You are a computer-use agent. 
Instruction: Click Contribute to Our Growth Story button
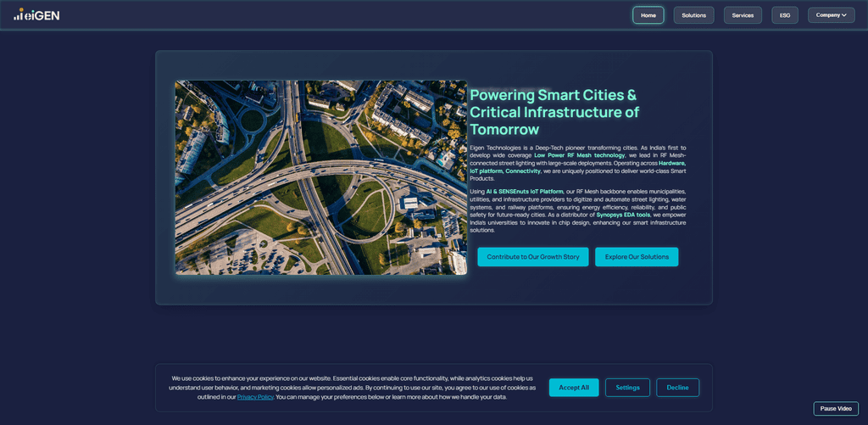[533, 257]
